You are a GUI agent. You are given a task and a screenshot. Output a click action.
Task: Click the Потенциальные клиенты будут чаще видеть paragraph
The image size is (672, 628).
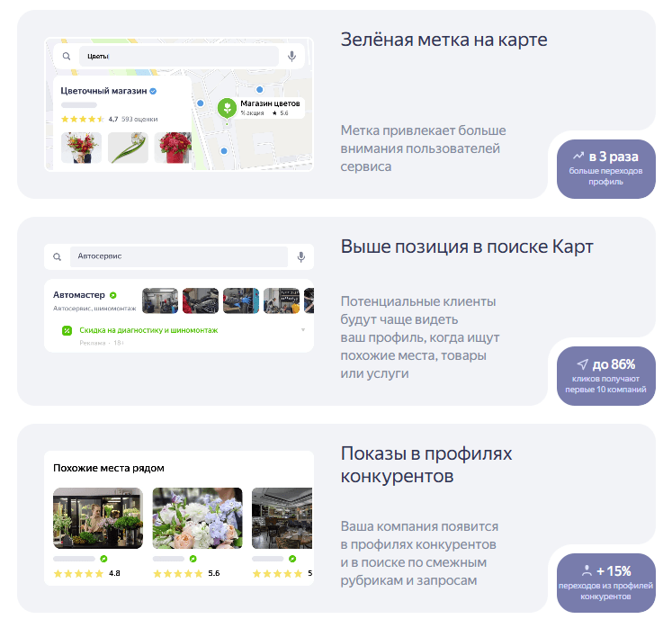point(420,337)
